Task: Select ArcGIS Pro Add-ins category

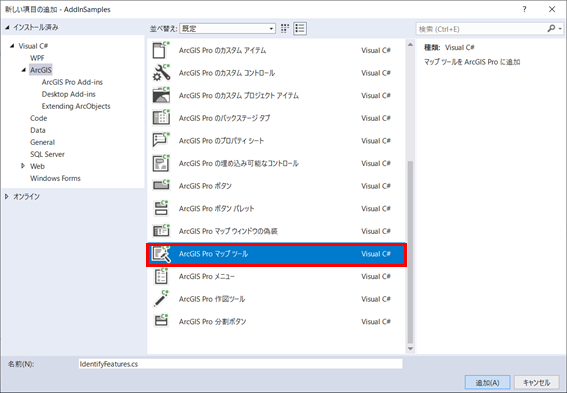Action: 72,82
